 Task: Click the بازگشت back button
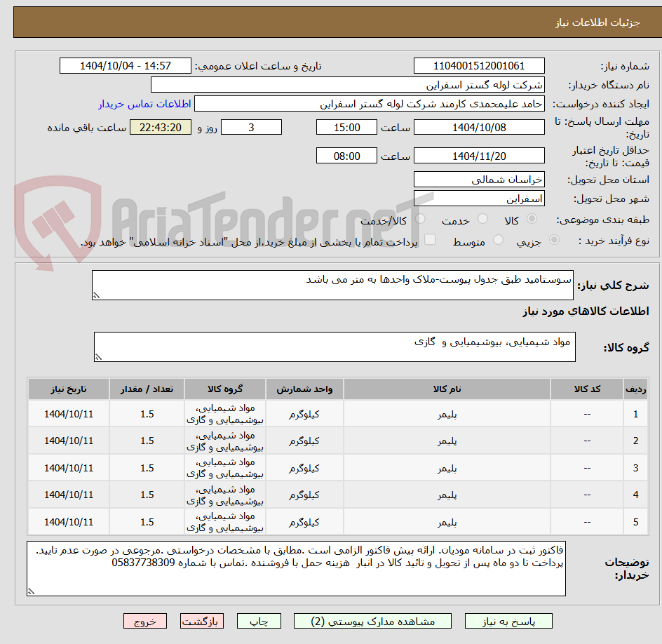(x=202, y=621)
